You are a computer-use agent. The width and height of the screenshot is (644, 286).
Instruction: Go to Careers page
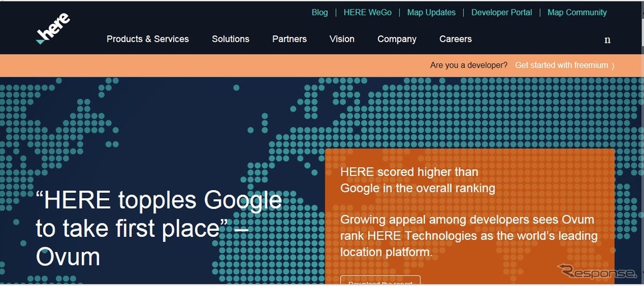[x=456, y=39]
